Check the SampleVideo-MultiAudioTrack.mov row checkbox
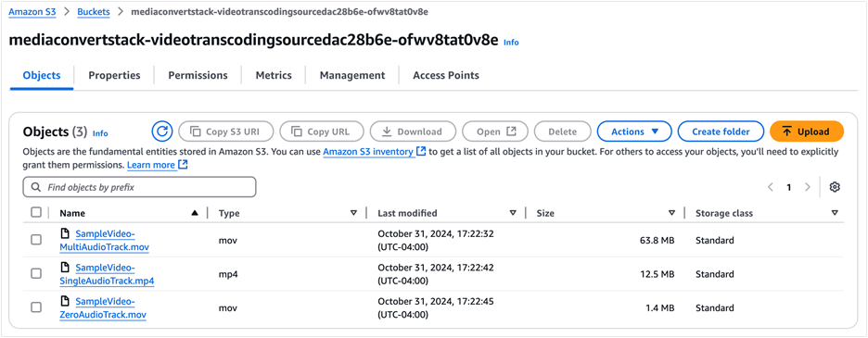The height and width of the screenshot is (338, 868). coord(36,240)
